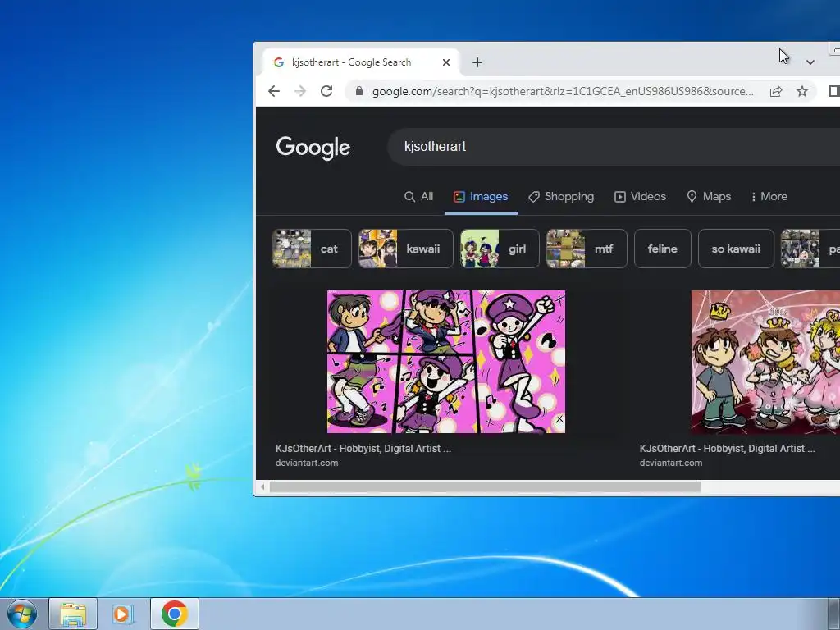Open first KJsOtherArt Hobbyist, Digital Artist link

tap(363, 449)
